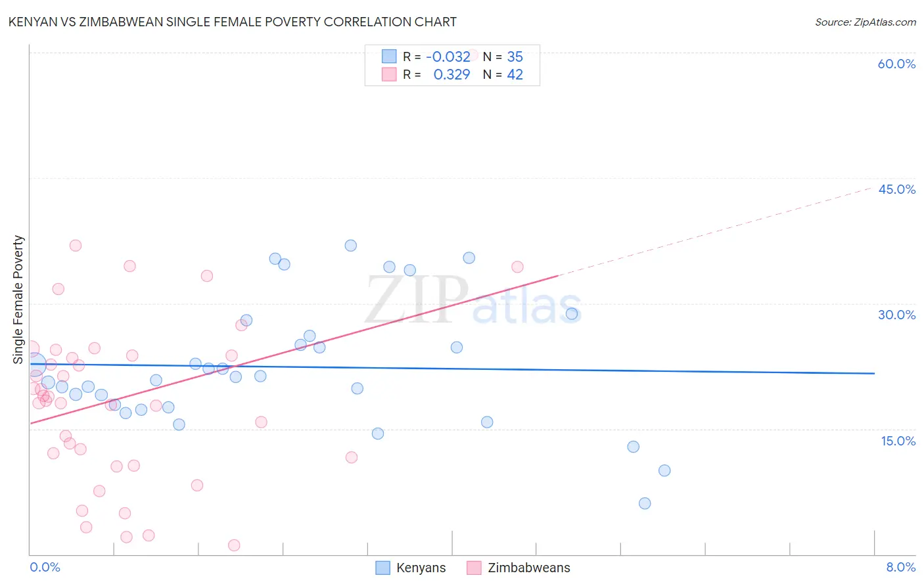924x586 pixels.
Task: Click the 60.0% y-axis tick label
Action: click(x=896, y=64)
